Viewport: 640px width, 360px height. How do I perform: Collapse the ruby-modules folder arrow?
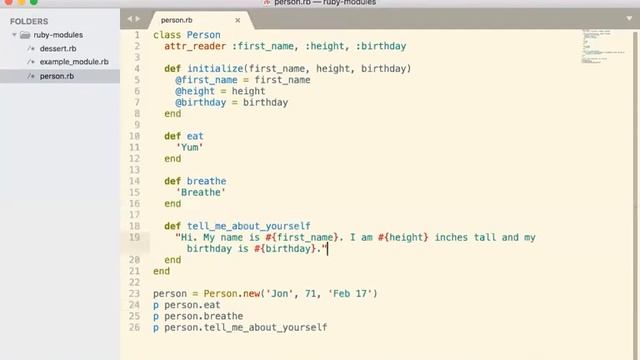click(x=14, y=35)
